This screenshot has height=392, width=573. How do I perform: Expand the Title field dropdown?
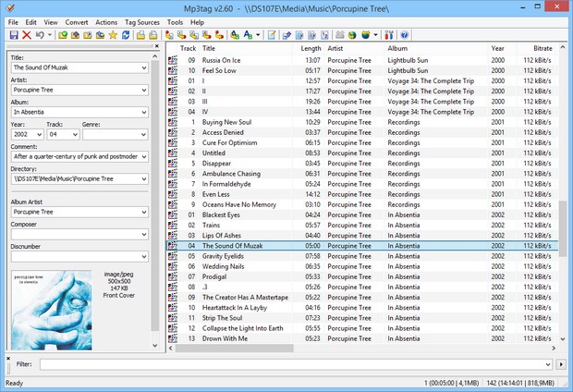point(144,67)
